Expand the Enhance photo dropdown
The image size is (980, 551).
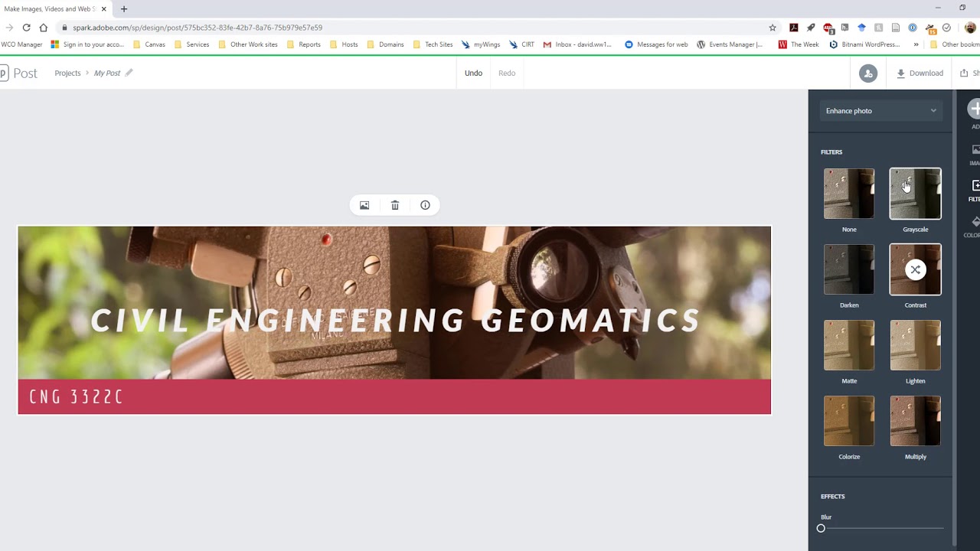click(880, 111)
